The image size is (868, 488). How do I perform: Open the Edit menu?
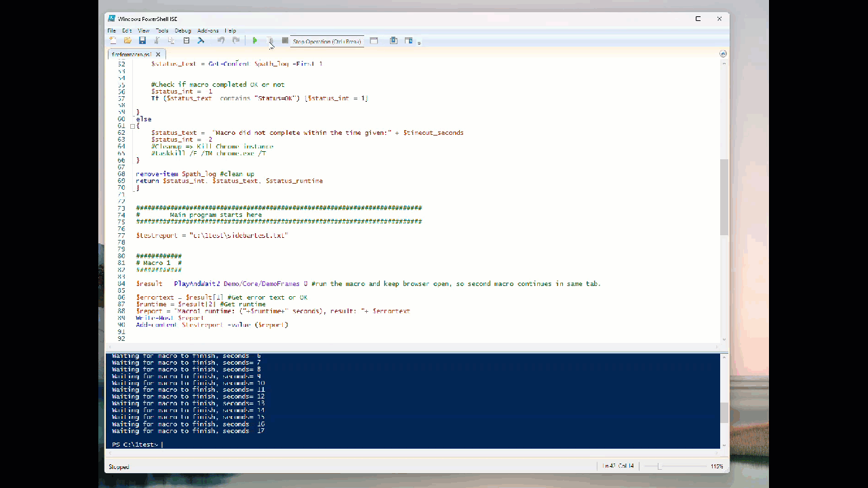click(x=127, y=30)
